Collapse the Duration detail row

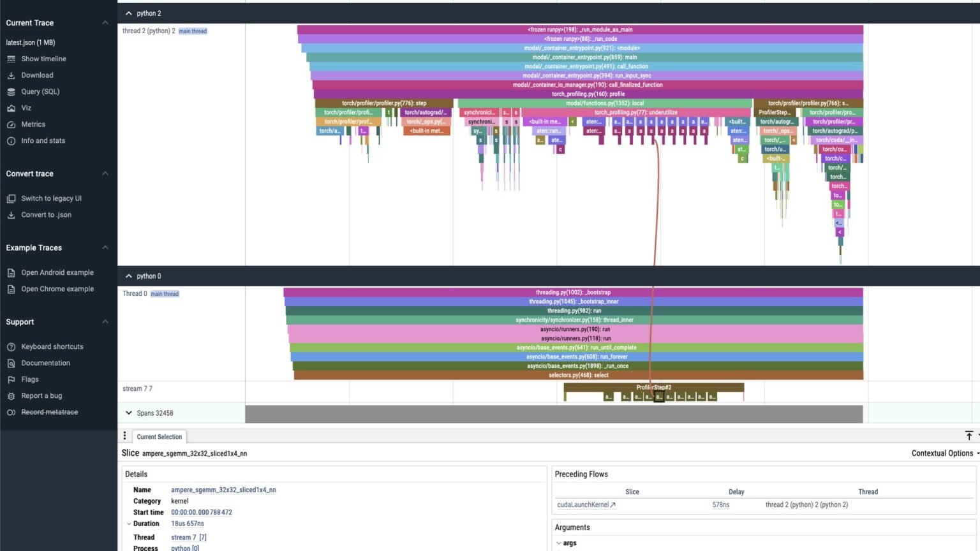tap(129, 524)
